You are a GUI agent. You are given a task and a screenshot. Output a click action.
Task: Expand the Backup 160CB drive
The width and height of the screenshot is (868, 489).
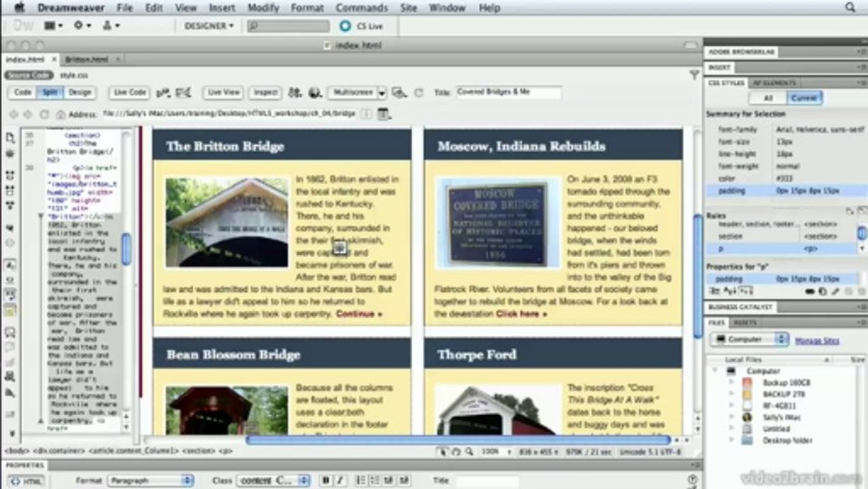point(731,382)
